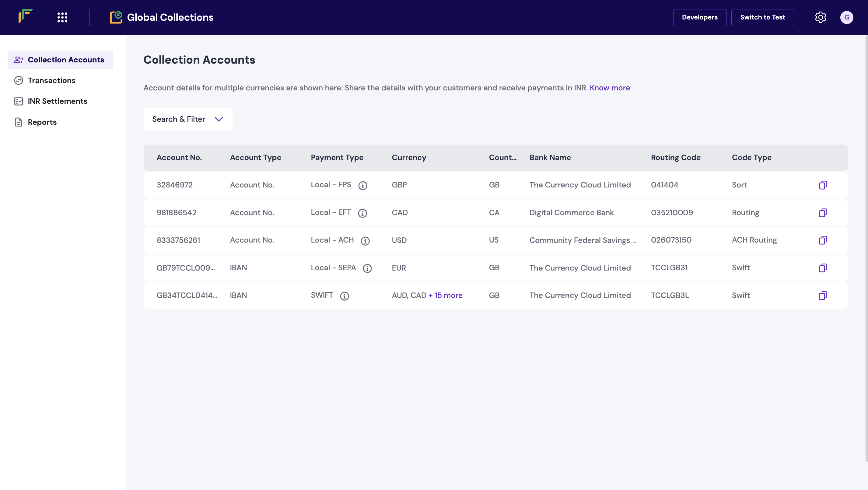Open the Reports sidebar item
Image resolution: width=868 pixels, height=490 pixels.
coord(42,122)
